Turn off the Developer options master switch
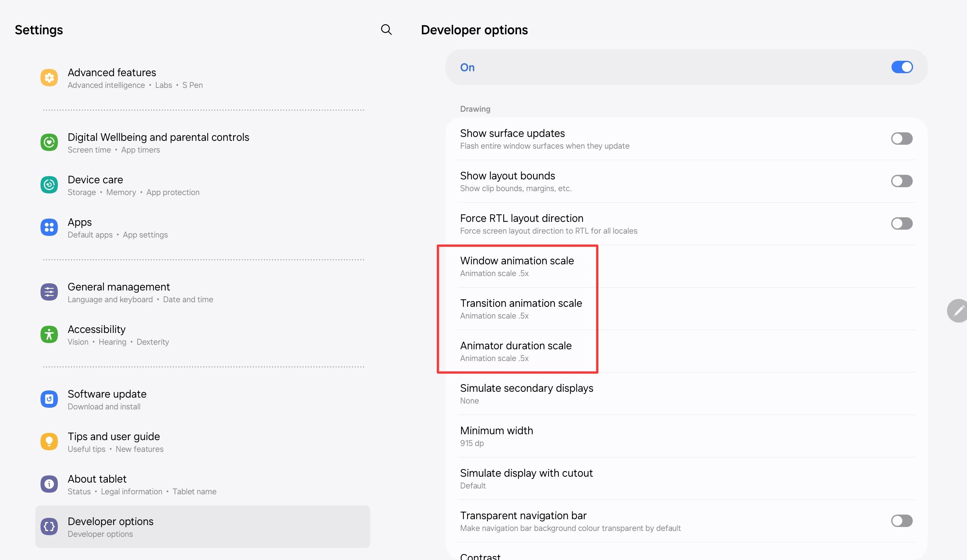 pyautogui.click(x=902, y=67)
